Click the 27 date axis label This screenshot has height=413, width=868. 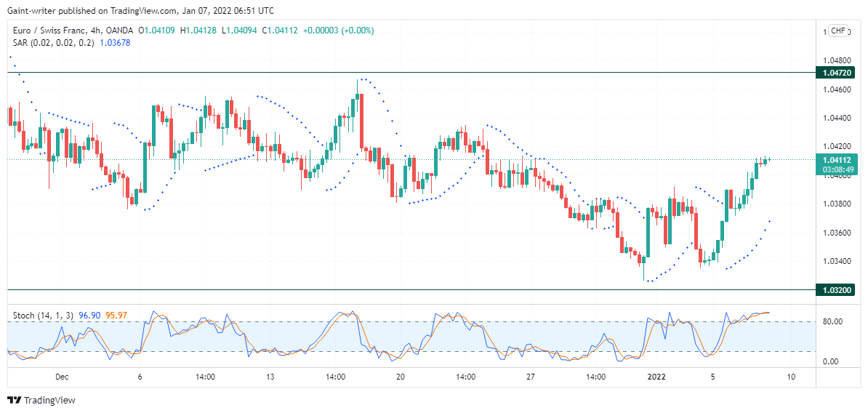click(530, 377)
